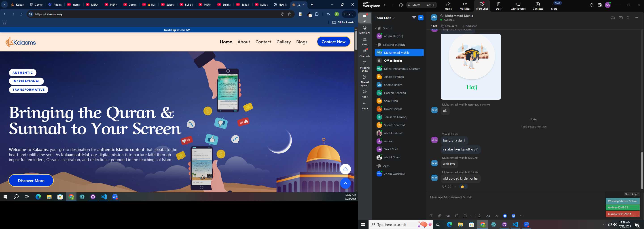Open the GIF picker in message toolbar
644x229 pixels.
click(x=448, y=216)
